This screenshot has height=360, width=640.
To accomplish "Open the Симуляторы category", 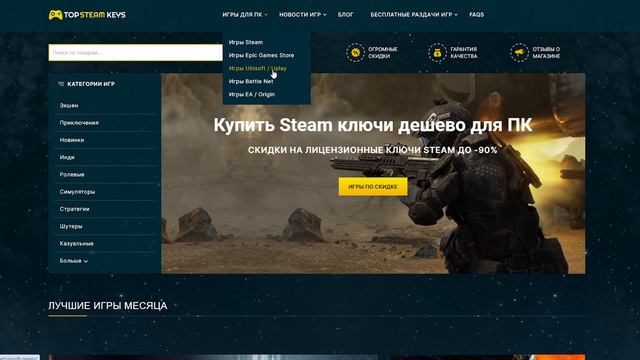I will 77,191.
